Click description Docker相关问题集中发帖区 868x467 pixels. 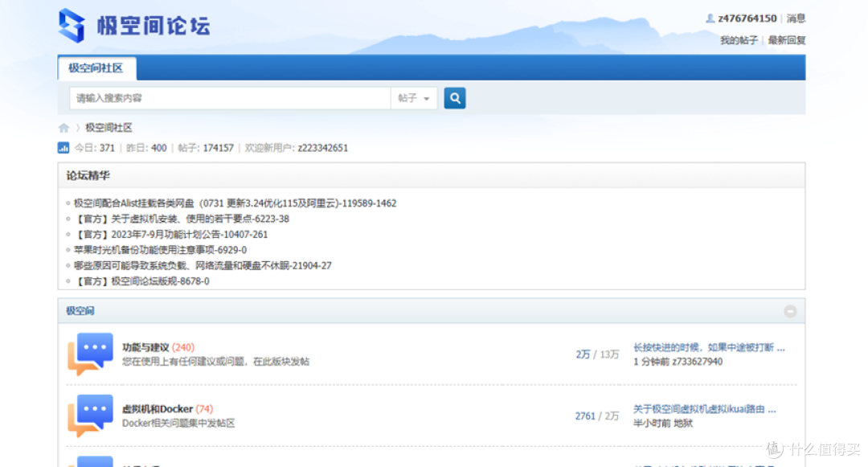pyautogui.click(x=178, y=424)
